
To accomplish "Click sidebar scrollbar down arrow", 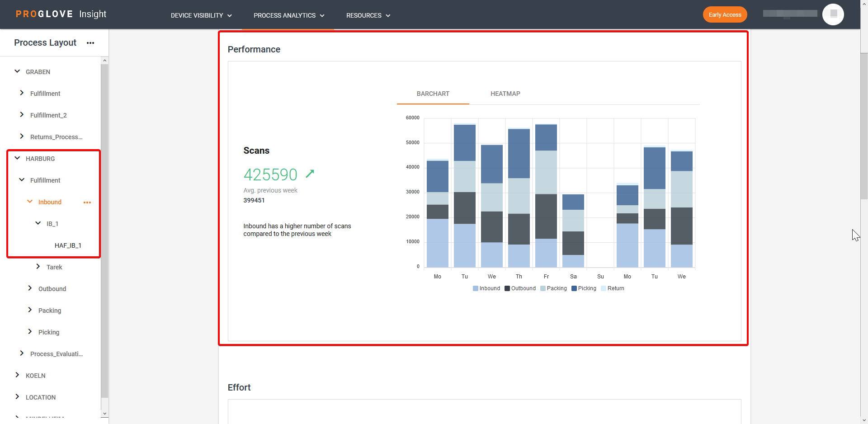I will click(105, 414).
